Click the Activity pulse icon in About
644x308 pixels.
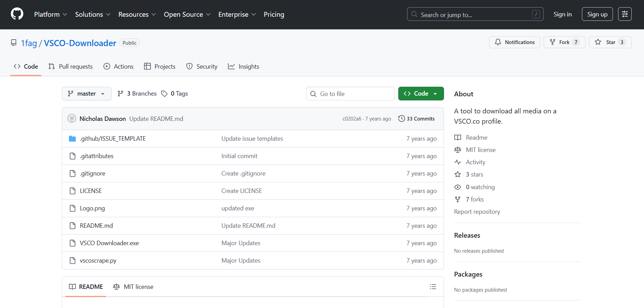tap(458, 162)
